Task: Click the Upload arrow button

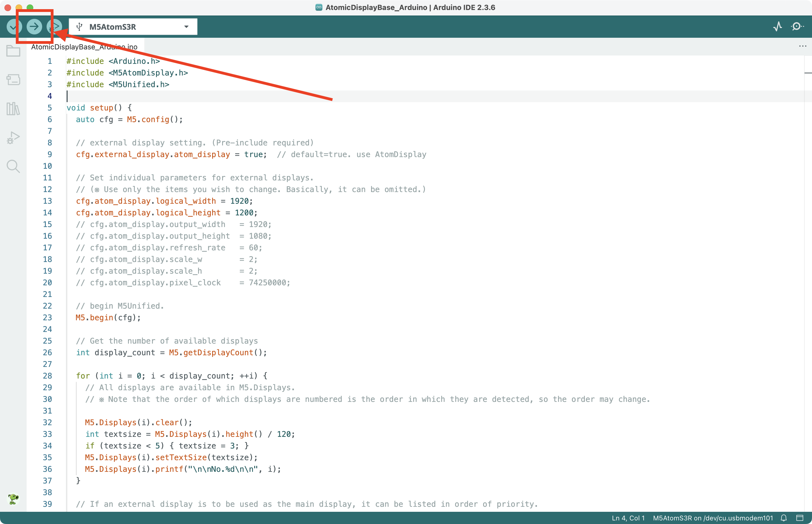Action: coord(34,27)
